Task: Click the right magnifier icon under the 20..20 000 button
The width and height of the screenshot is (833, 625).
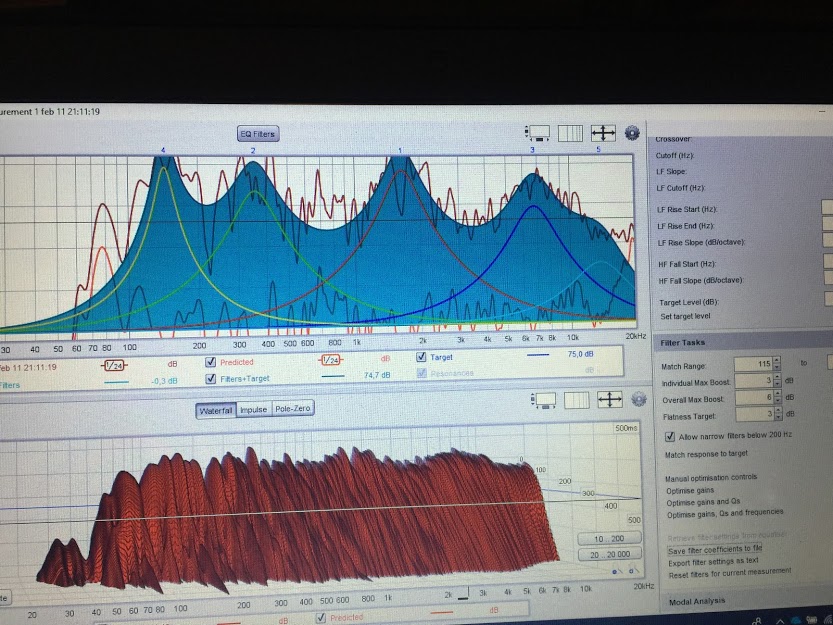Action: click(x=633, y=571)
